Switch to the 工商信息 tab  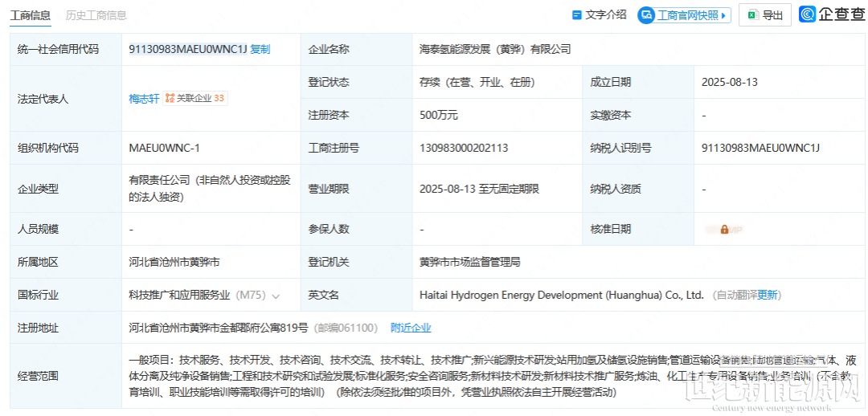pyautogui.click(x=31, y=15)
